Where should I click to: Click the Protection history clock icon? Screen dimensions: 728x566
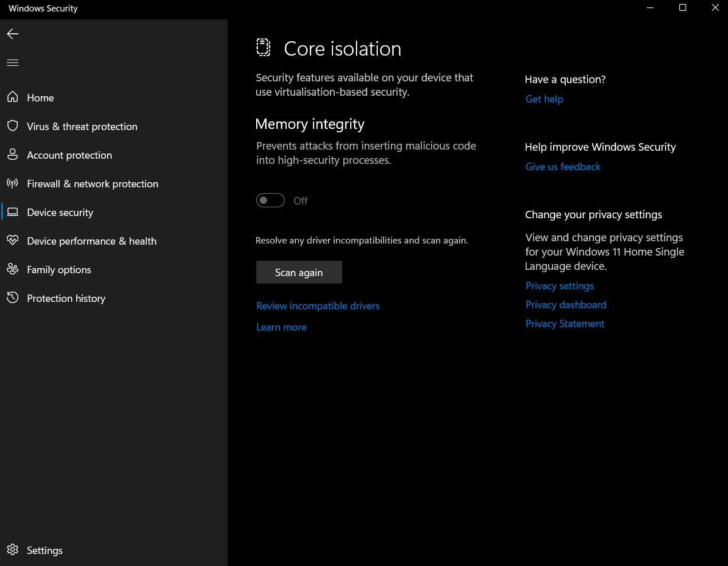pyautogui.click(x=13, y=298)
